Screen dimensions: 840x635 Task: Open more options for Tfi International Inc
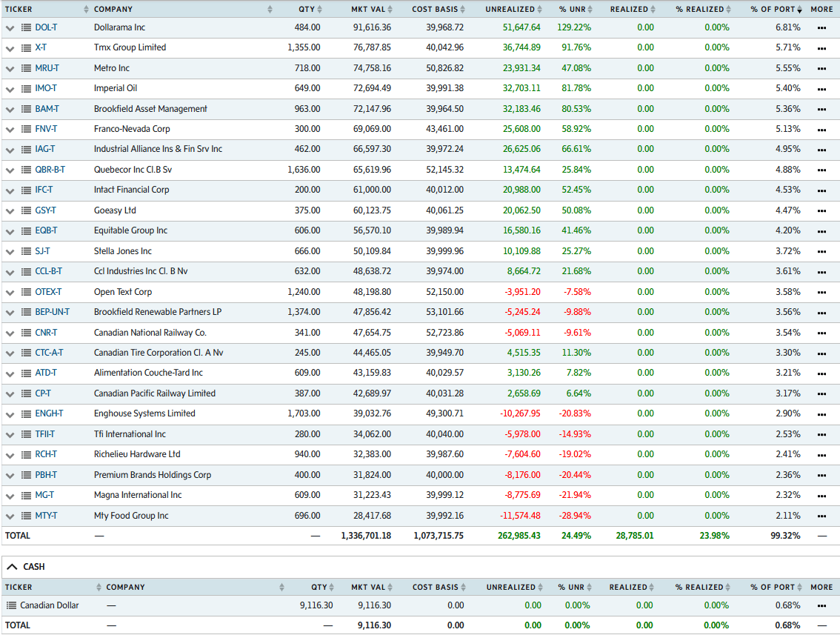pos(821,435)
